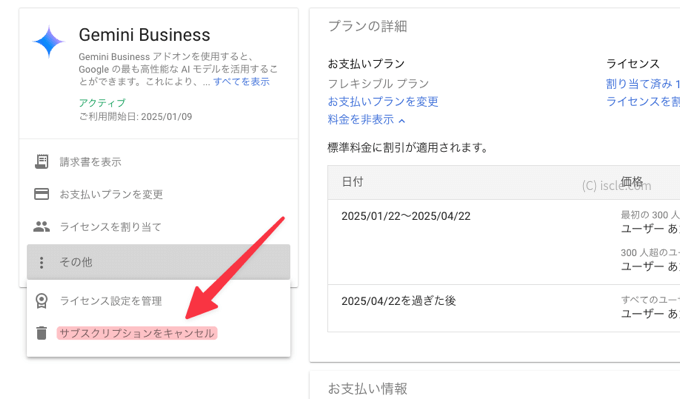This screenshot has height=399, width=680.
Task: Click the chevron next to 料金を非表示
Action: click(402, 121)
